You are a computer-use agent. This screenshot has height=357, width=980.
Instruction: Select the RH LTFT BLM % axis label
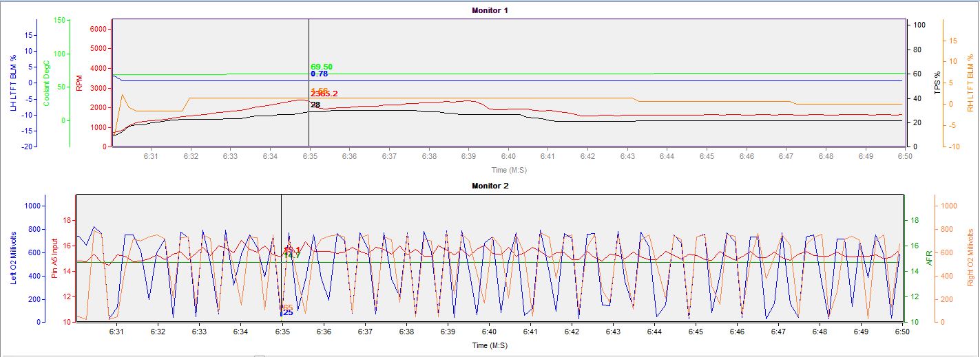(x=970, y=82)
